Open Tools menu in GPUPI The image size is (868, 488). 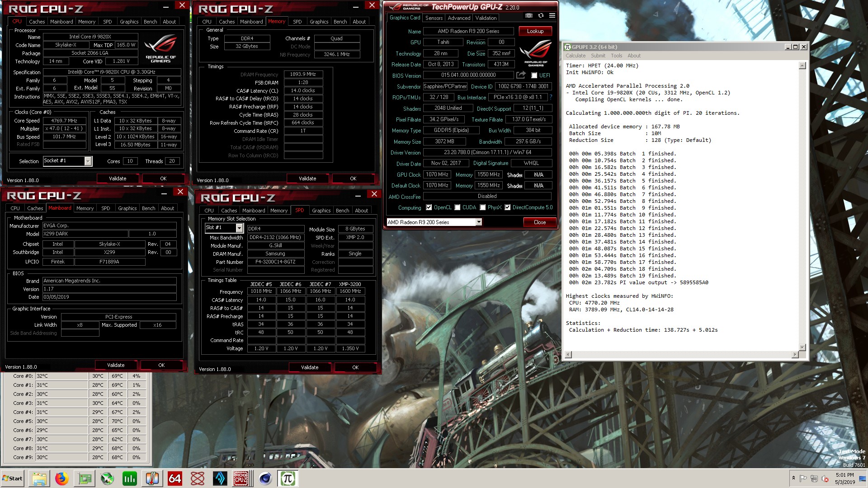(617, 56)
